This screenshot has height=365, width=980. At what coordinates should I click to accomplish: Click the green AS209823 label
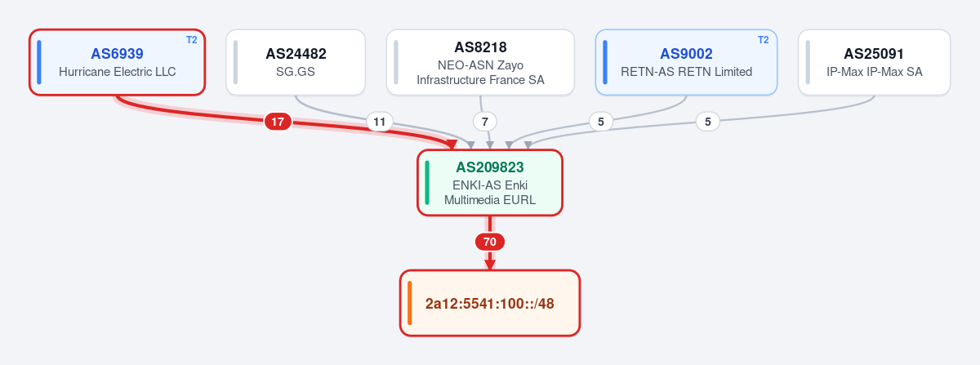(x=490, y=167)
